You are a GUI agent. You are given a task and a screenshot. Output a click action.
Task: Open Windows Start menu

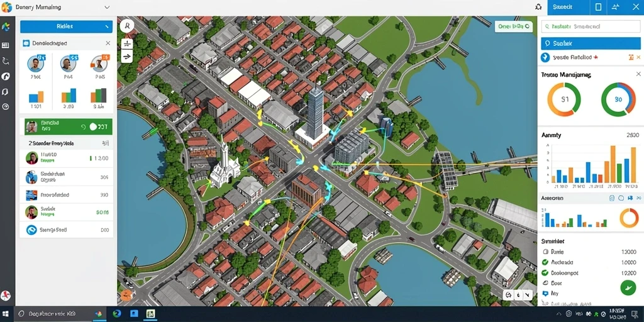[x=6, y=314]
